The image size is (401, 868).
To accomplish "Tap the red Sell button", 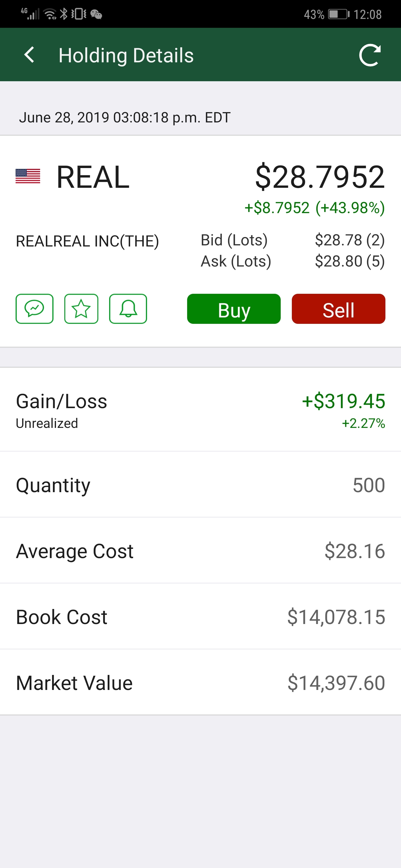I will (338, 309).
